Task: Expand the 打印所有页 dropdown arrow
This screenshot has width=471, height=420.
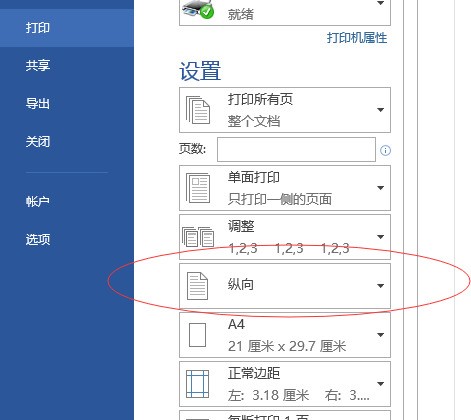Action: click(380, 110)
